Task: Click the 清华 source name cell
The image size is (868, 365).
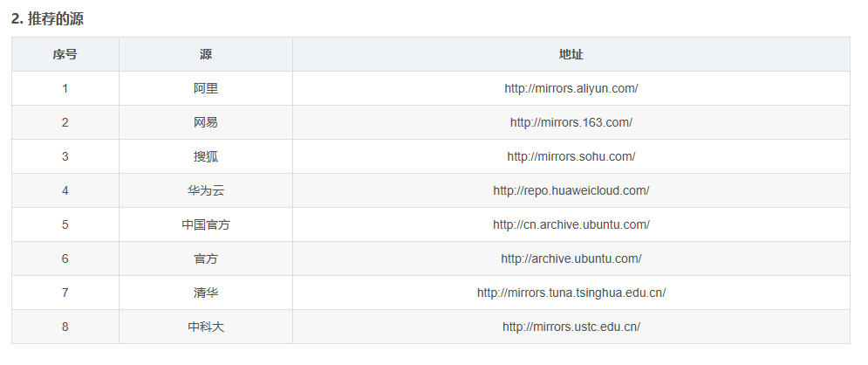Action: pyautogui.click(x=206, y=293)
